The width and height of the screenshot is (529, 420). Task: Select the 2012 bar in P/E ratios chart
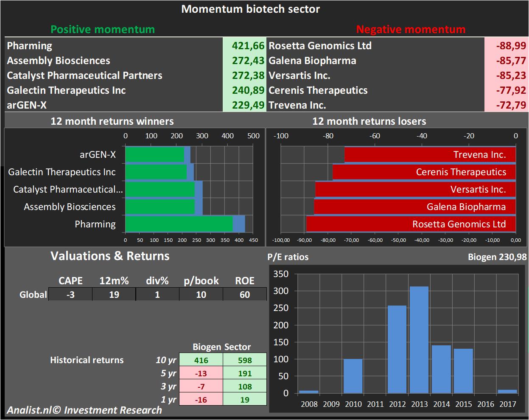(397, 349)
